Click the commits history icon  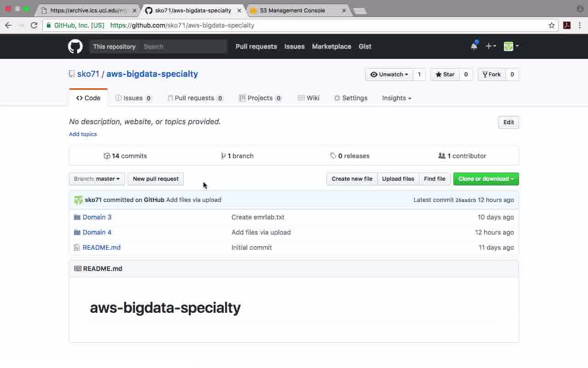107,156
